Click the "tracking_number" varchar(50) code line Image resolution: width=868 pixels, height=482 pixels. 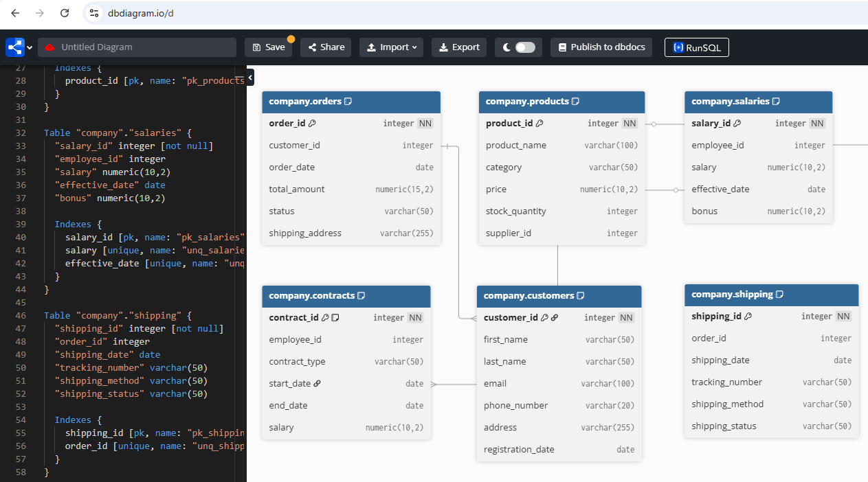coord(131,368)
